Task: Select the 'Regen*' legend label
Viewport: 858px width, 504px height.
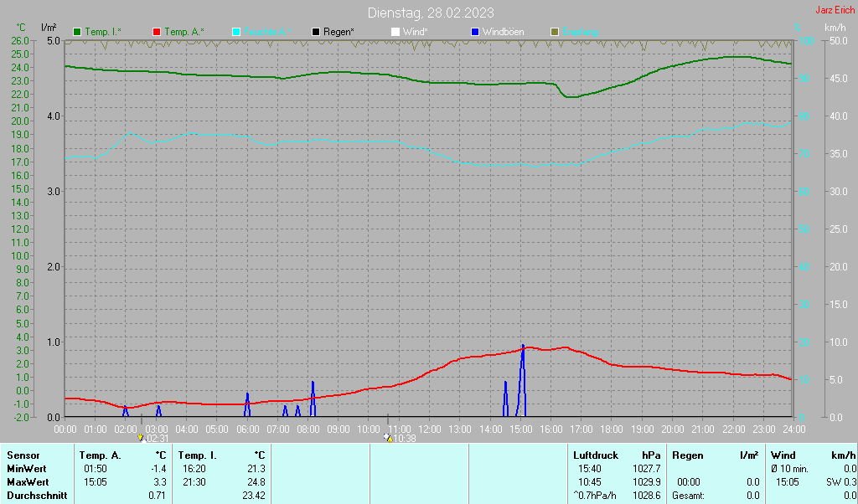Action: (x=339, y=33)
